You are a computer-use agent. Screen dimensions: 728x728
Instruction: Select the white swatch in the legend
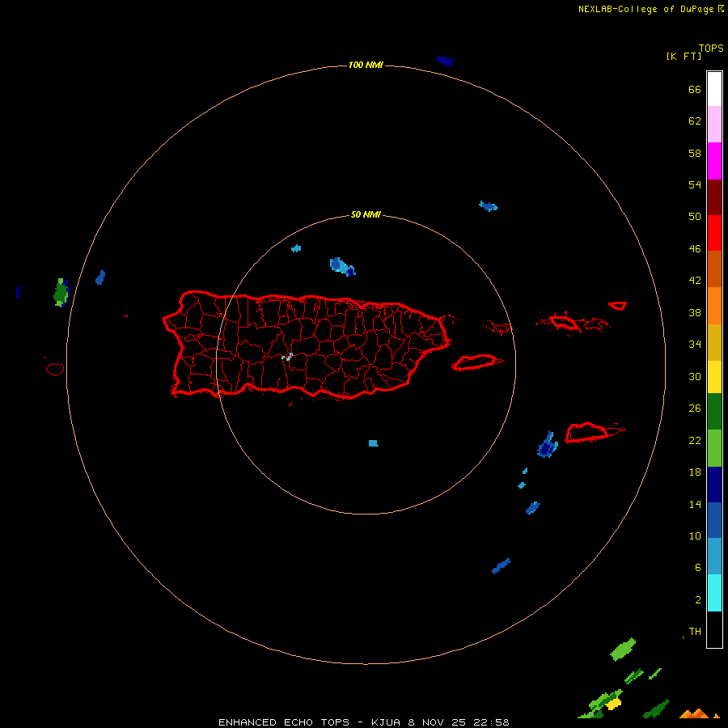(x=714, y=89)
